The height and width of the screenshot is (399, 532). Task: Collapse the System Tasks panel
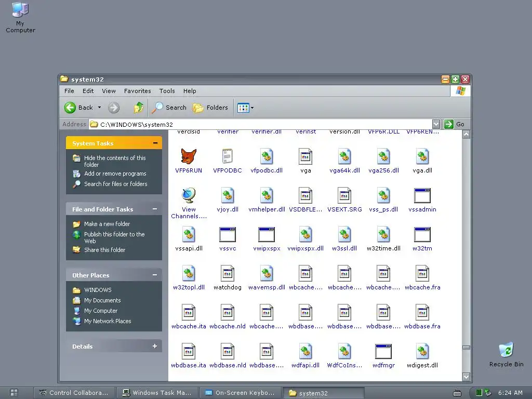(155, 143)
